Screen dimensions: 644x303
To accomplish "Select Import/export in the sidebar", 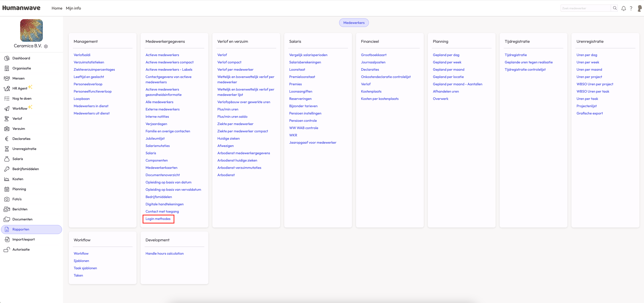I will (x=23, y=239).
